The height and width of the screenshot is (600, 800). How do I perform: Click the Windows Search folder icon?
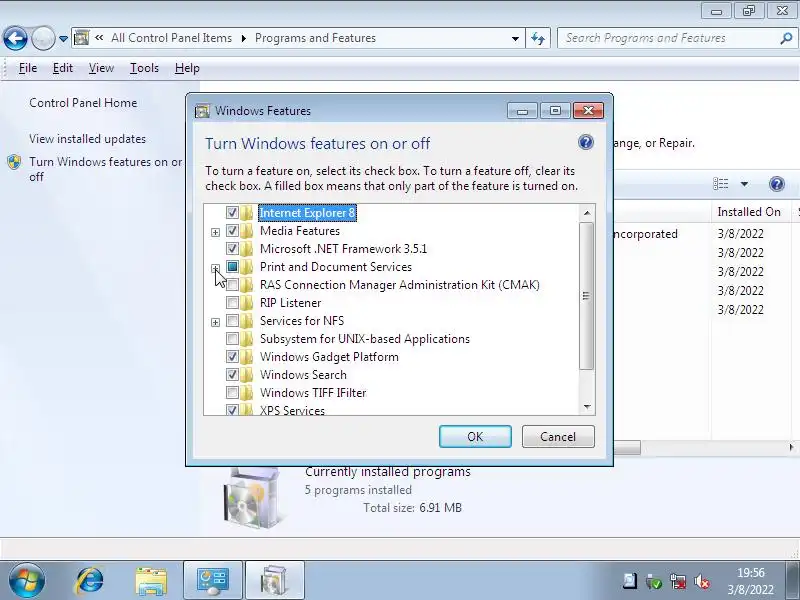click(247, 374)
